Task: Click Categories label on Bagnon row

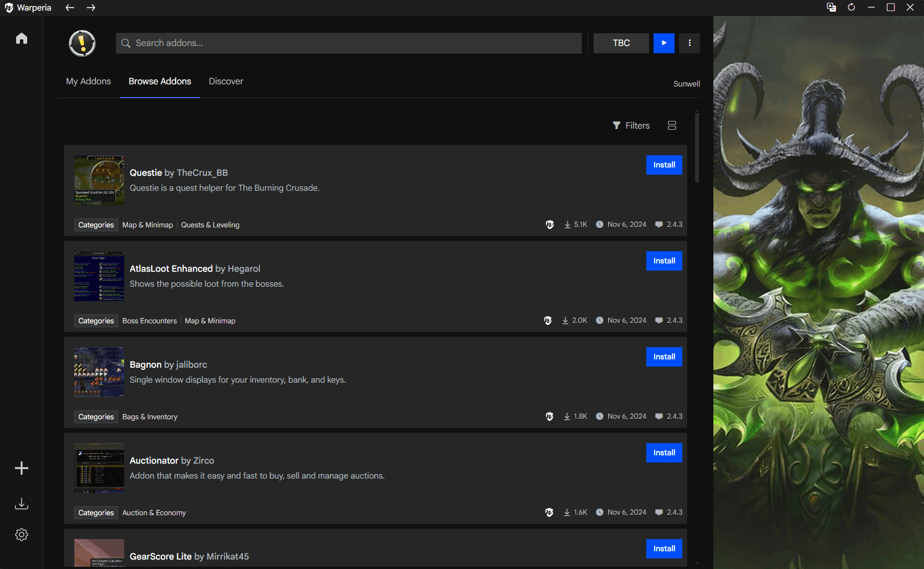Action: (96, 417)
